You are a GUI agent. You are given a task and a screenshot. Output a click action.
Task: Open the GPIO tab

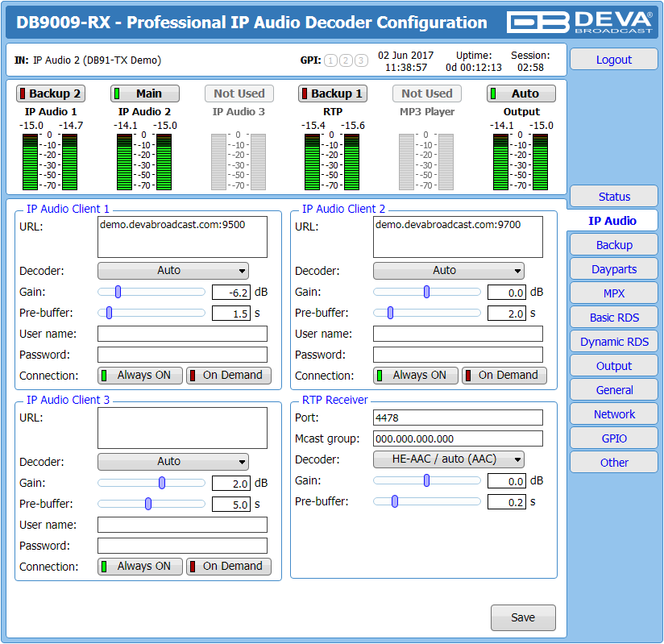pyautogui.click(x=614, y=438)
